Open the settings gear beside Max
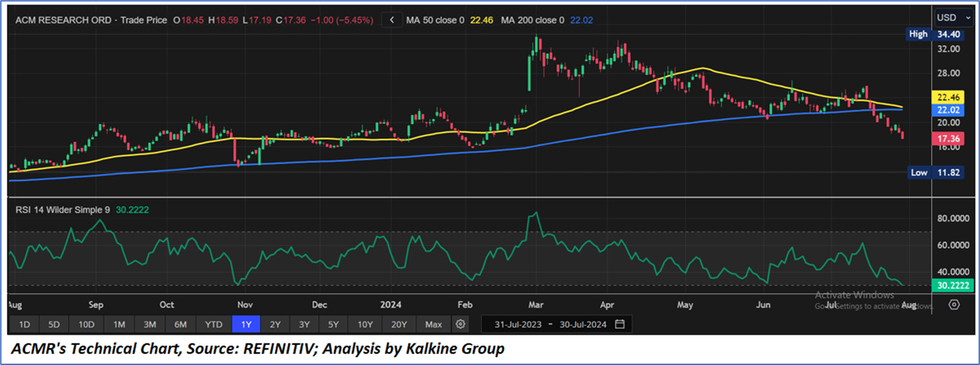 (460, 325)
